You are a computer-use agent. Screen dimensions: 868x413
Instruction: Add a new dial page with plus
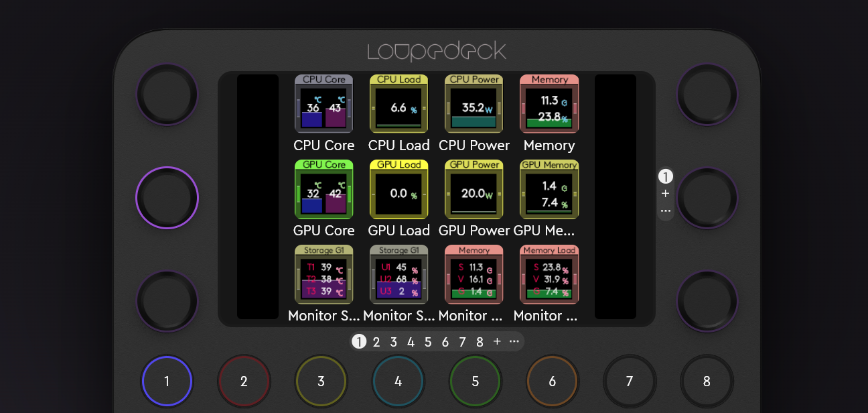pos(665,194)
